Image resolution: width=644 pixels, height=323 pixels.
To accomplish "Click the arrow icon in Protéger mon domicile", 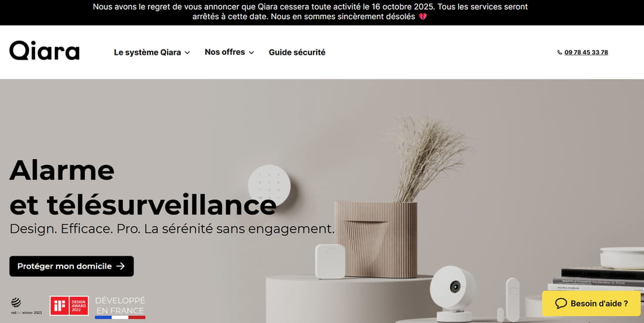I will [120, 266].
